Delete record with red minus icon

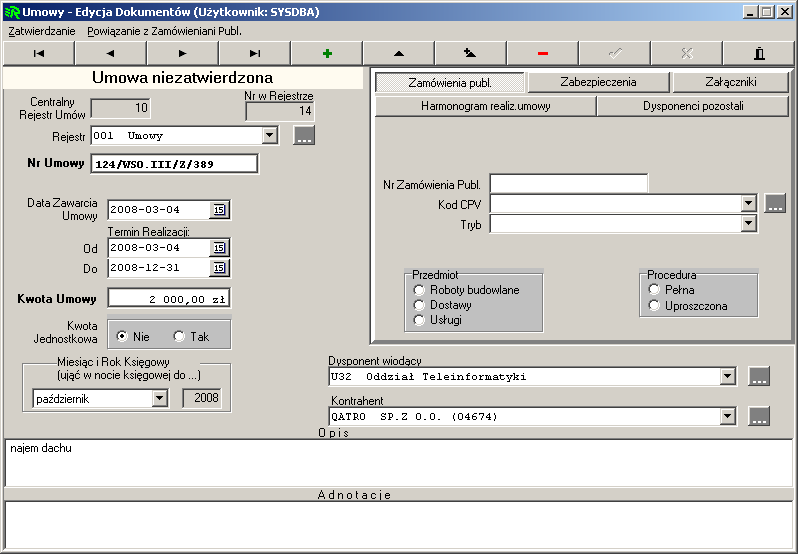543,53
